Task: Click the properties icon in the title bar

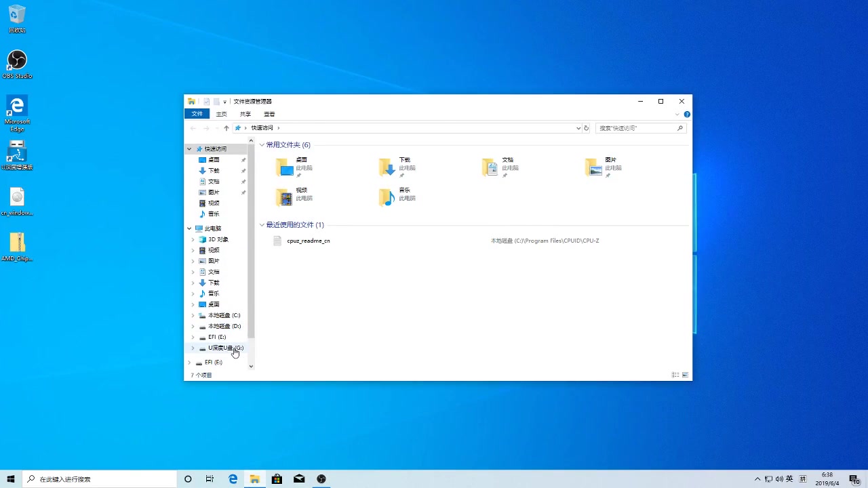Action: point(206,102)
